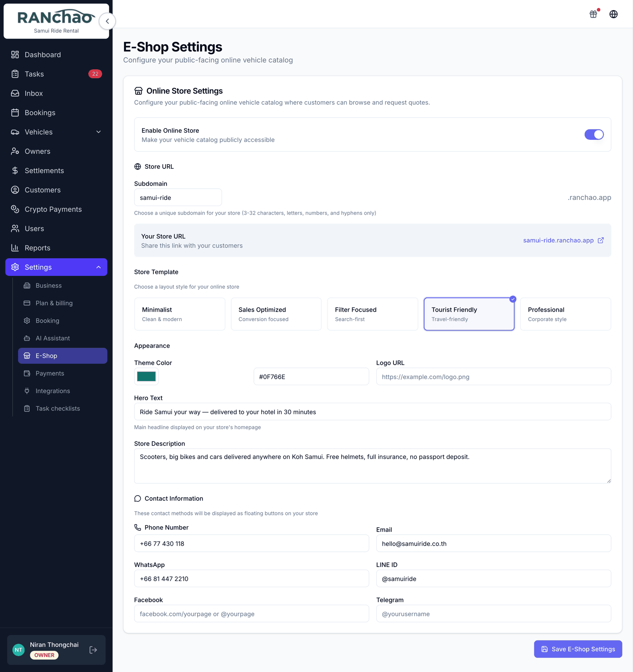The height and width of the screenshot is (672, 633).
Task: Open the samui-ride.ranchao.app store link
Action: click(x=558, y=240)
